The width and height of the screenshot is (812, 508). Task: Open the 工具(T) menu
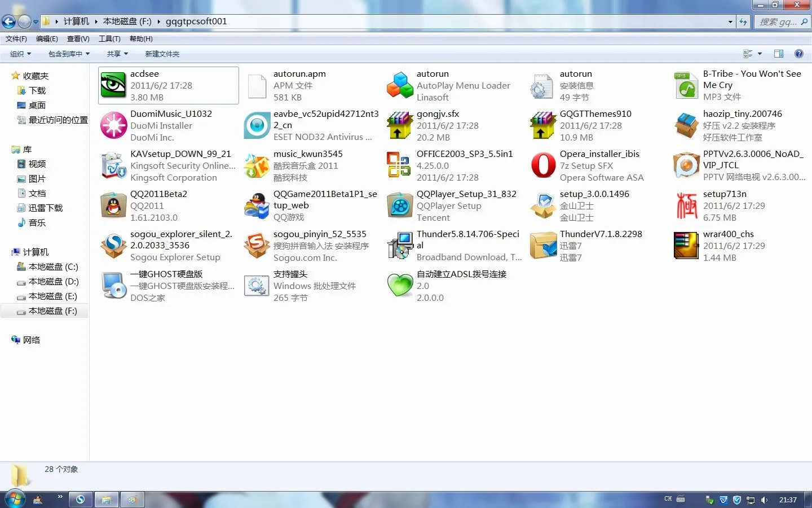(109, 39)
